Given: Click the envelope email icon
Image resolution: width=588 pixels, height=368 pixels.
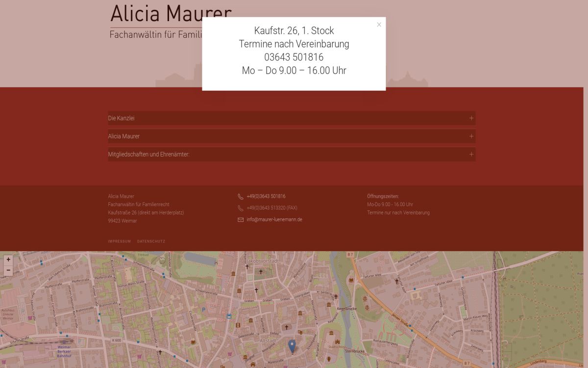Looking at the screenshot, I should click(x=241, y=220).
